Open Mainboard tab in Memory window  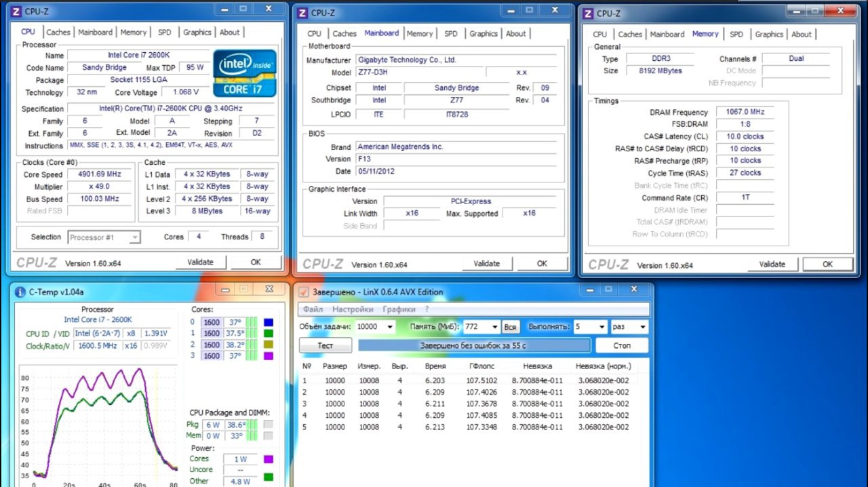coord(667,34)
